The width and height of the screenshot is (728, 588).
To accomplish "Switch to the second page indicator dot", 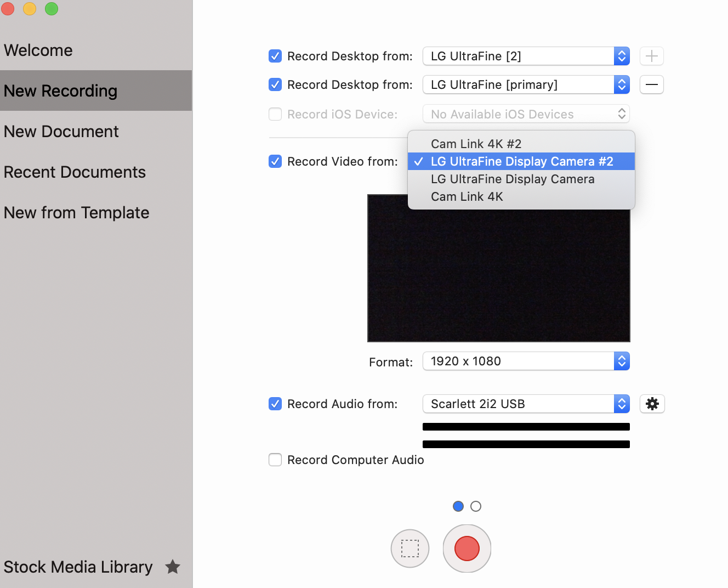I will click(x=476, y=506).
